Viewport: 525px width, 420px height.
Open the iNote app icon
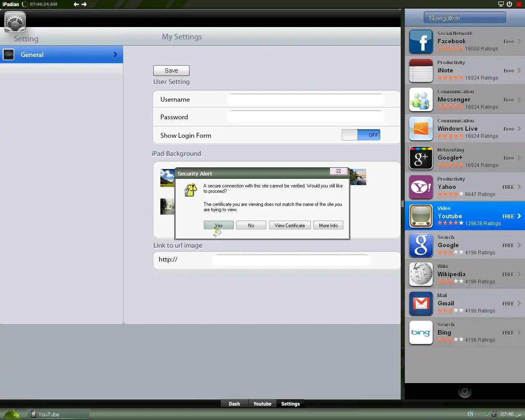(421, 71)
